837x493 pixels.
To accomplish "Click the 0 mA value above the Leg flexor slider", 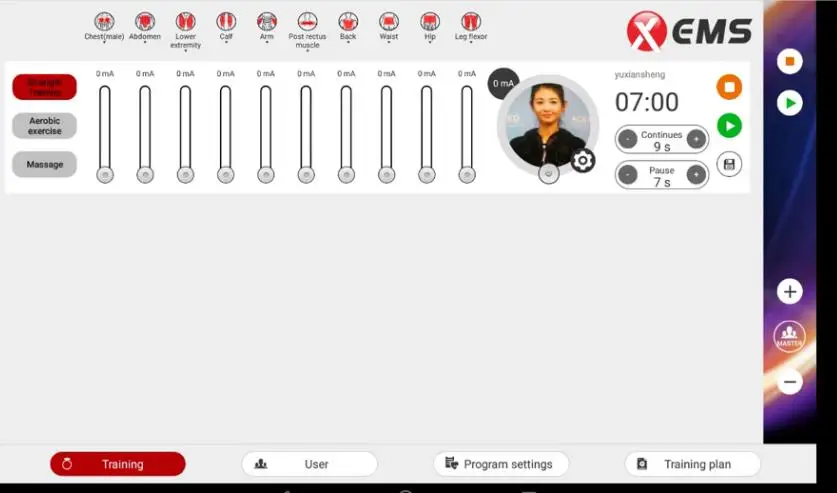I will 467,74.
